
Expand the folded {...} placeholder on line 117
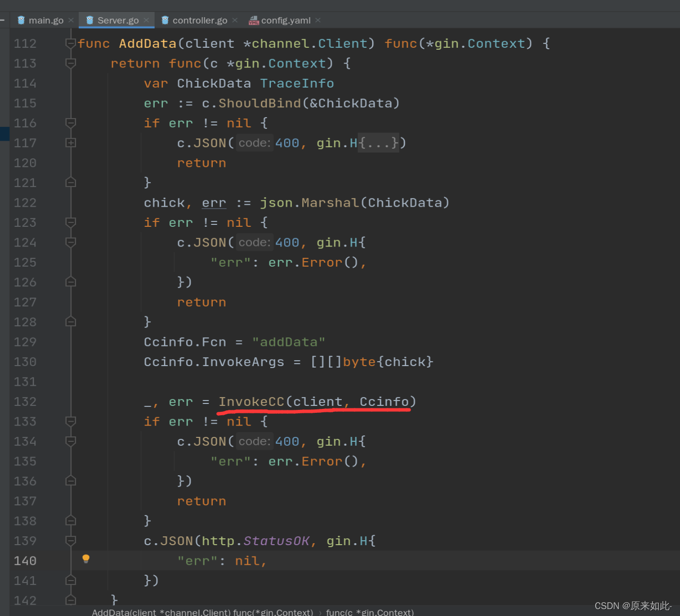[378, 143]
